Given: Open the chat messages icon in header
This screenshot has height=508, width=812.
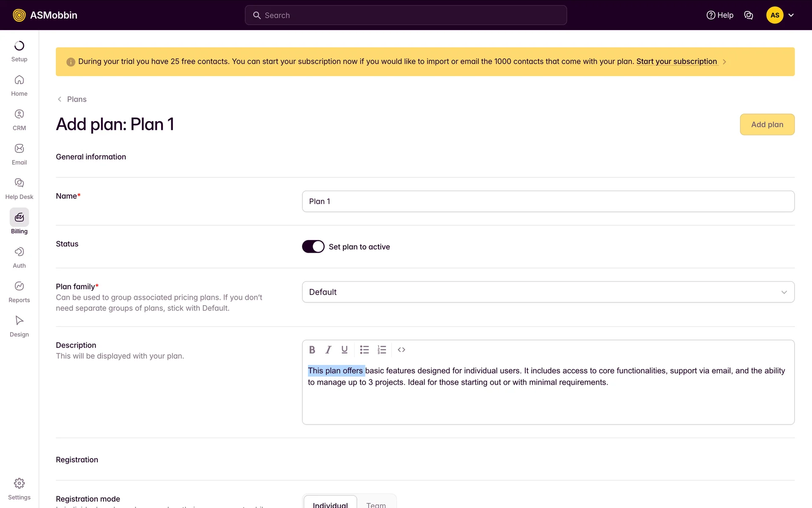Looking at the screenshot, I should (x=748, y=15).
